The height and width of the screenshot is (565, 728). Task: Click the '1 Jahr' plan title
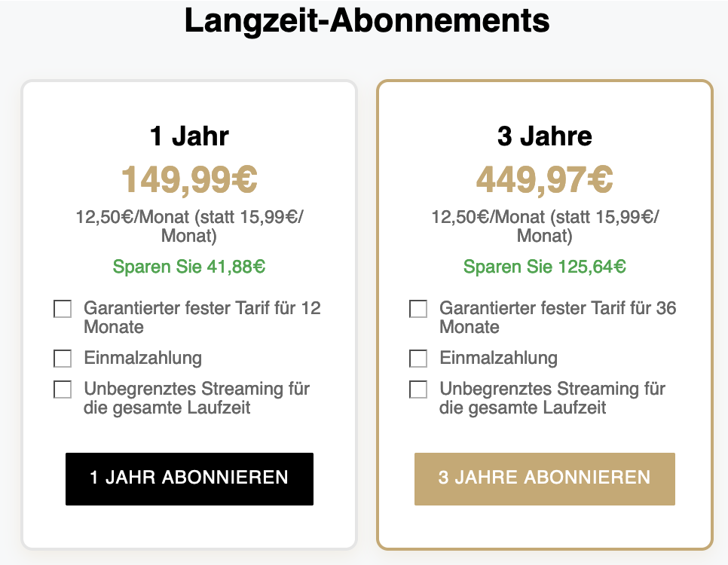(x=189, y=136)
